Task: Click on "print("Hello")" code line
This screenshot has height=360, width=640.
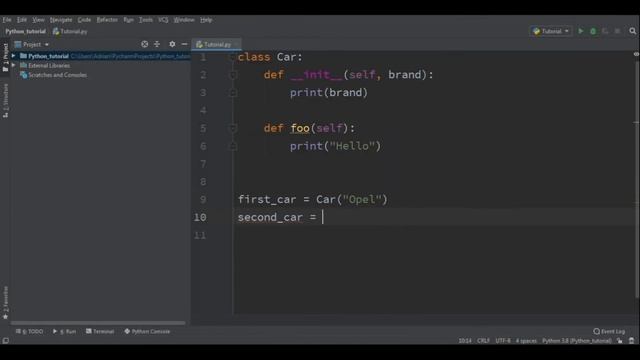Action: click(336, 146)
